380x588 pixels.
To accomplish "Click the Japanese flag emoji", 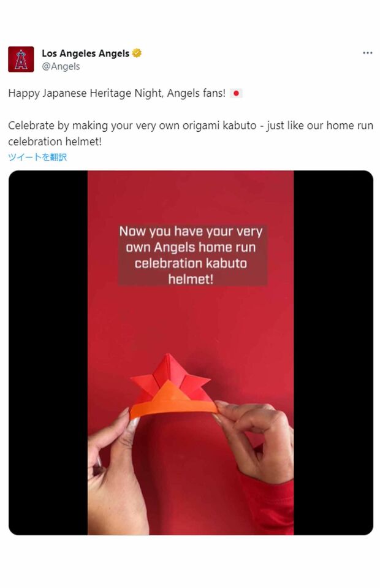I will 236,93.
